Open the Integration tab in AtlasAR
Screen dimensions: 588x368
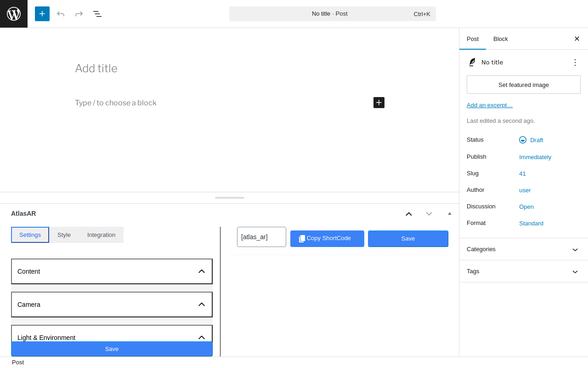(x=101, y=235)
